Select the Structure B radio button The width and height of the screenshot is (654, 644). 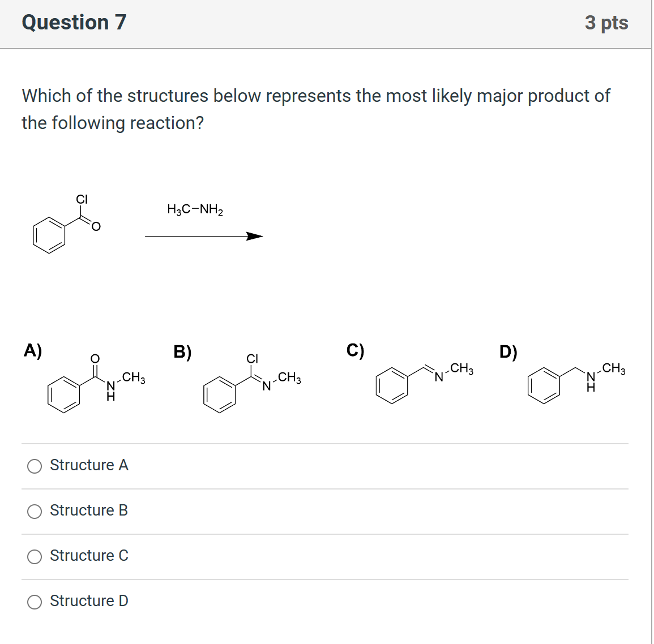coord(35,511)
